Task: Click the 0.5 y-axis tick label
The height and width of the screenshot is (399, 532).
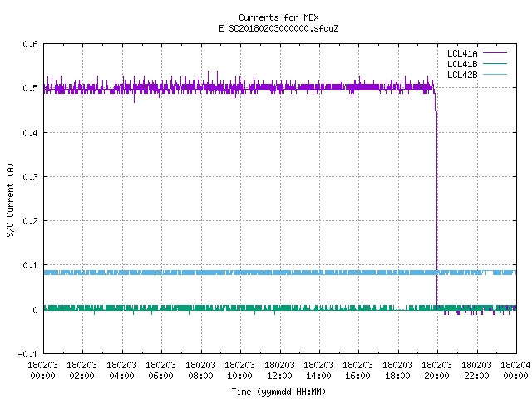Action: point(30,88)
